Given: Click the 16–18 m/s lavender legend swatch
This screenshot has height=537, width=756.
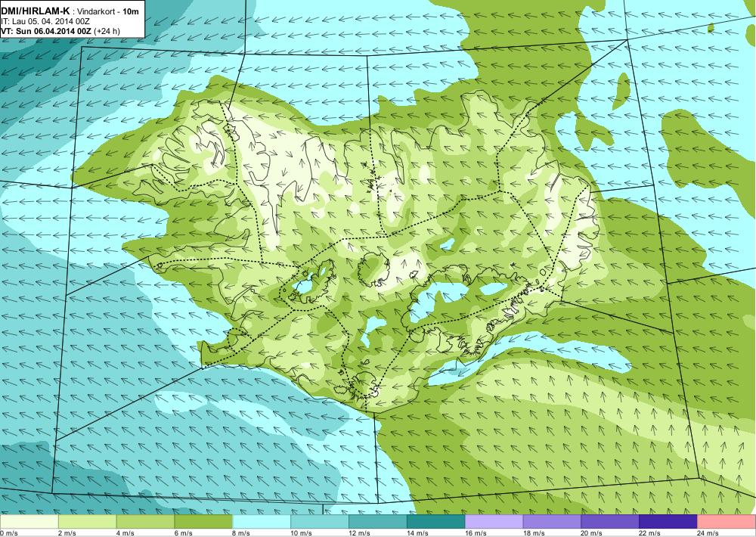Looking at the screenshot, I should 494,522.
